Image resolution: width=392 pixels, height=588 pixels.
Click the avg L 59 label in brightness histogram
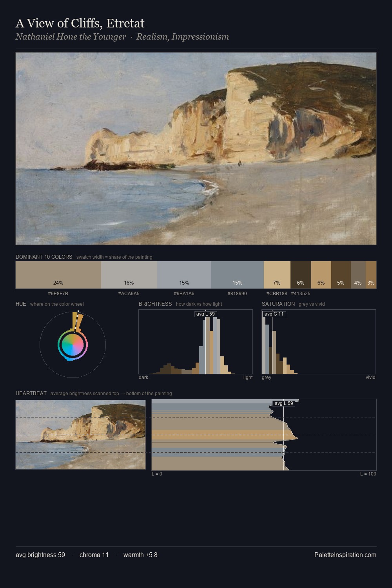205,314
